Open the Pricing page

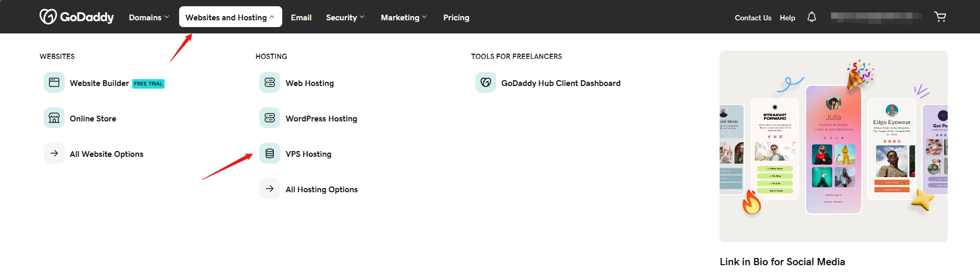456,17
